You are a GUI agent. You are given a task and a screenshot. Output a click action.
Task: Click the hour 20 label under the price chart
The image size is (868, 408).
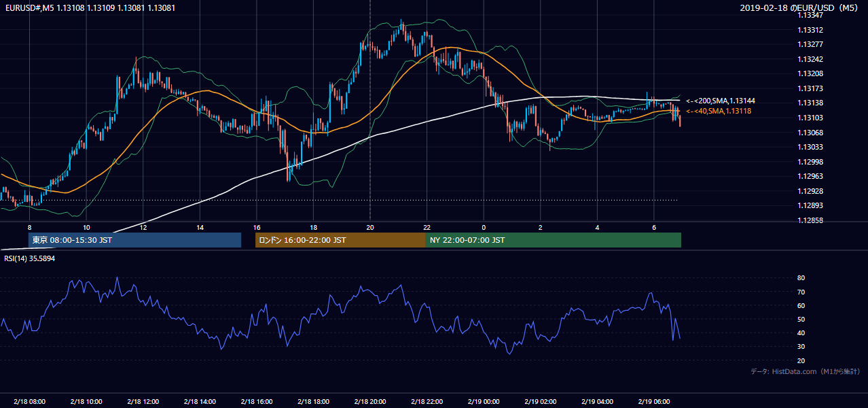click(370, 227)
